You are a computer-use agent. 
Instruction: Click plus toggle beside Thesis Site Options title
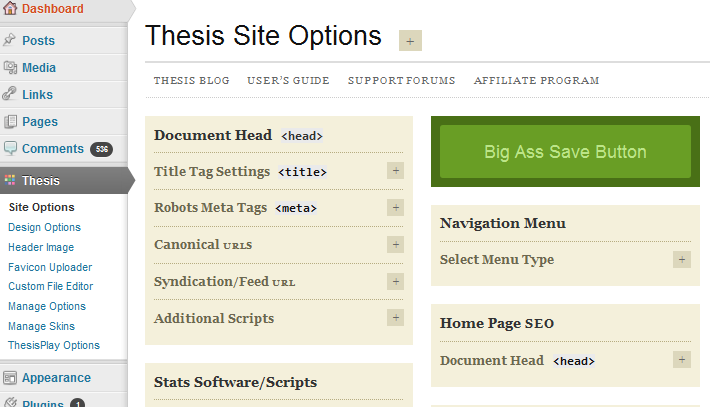410,41
